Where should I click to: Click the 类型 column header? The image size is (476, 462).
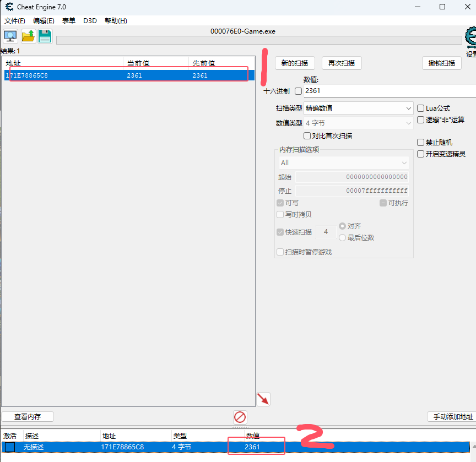(208, 436)
